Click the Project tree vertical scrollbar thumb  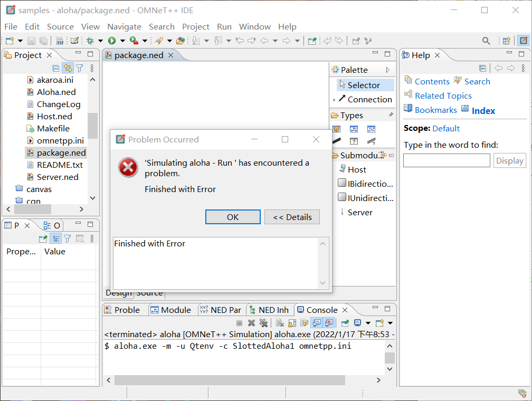(92, 126)
